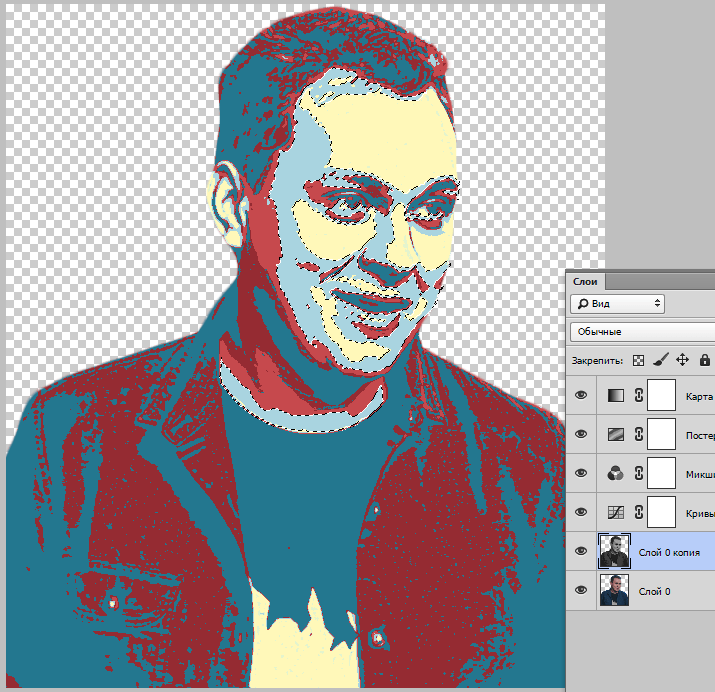Hide the Gradient Map layer
Viewport: 715px width, 692px height.
click(581, 395)
